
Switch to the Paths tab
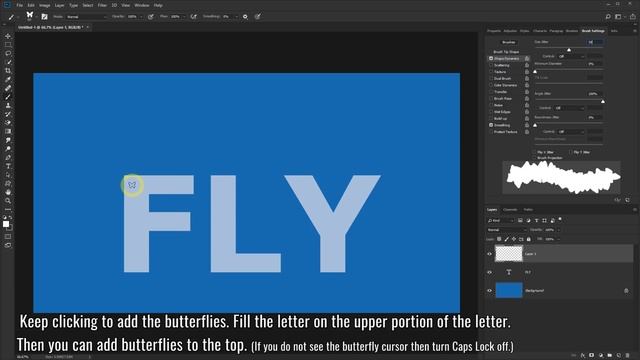[x=528, y=210]
